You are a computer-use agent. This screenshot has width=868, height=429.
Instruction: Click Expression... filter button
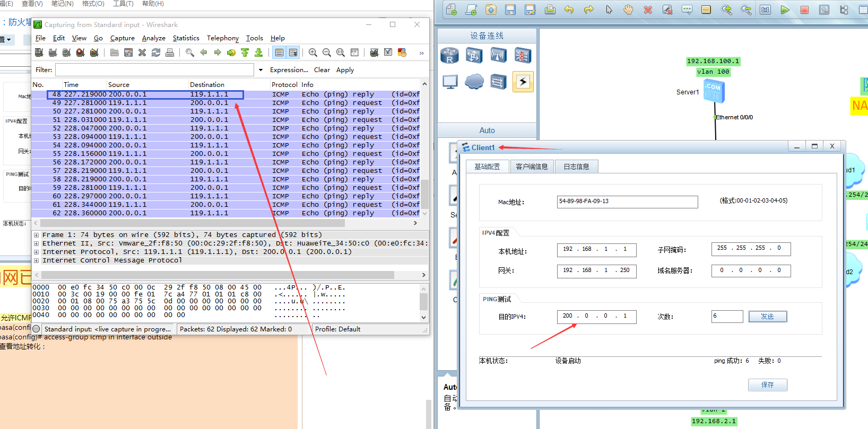coord(289,70)
